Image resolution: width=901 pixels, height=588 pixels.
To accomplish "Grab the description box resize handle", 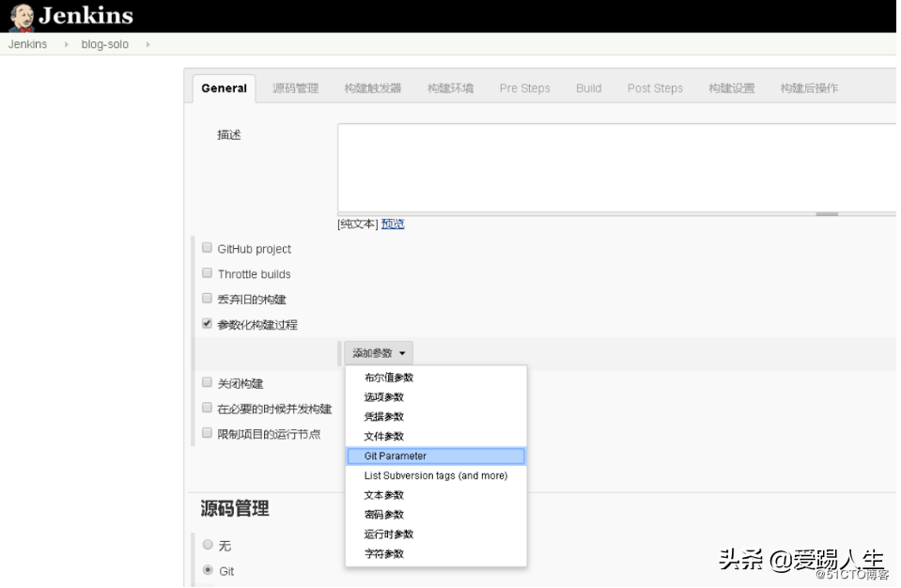I will 827,214.
